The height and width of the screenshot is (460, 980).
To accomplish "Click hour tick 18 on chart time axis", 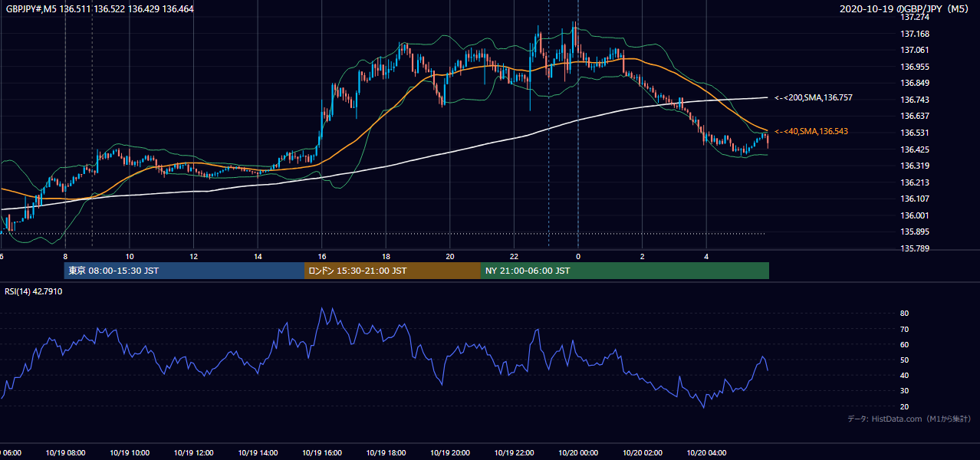I will 386,256.
